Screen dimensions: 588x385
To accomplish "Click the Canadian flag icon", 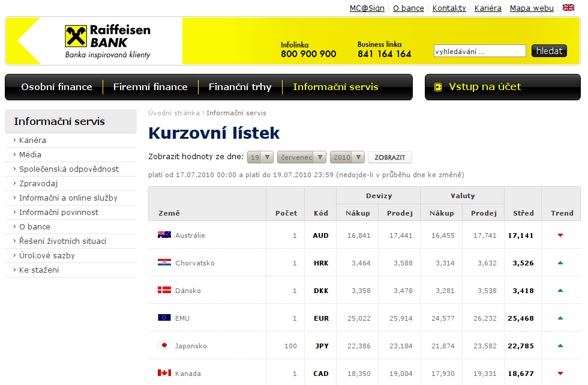I will click(x=164, y=373).
